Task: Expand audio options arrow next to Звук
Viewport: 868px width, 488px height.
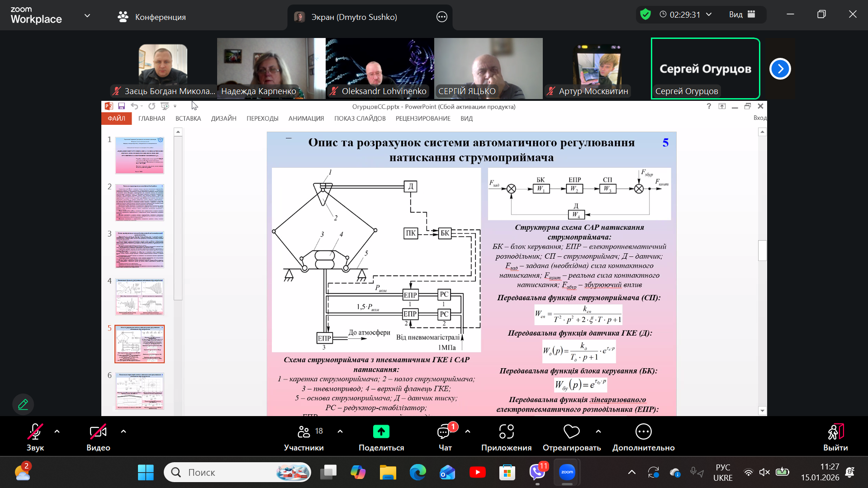Action: click(57, 431)
